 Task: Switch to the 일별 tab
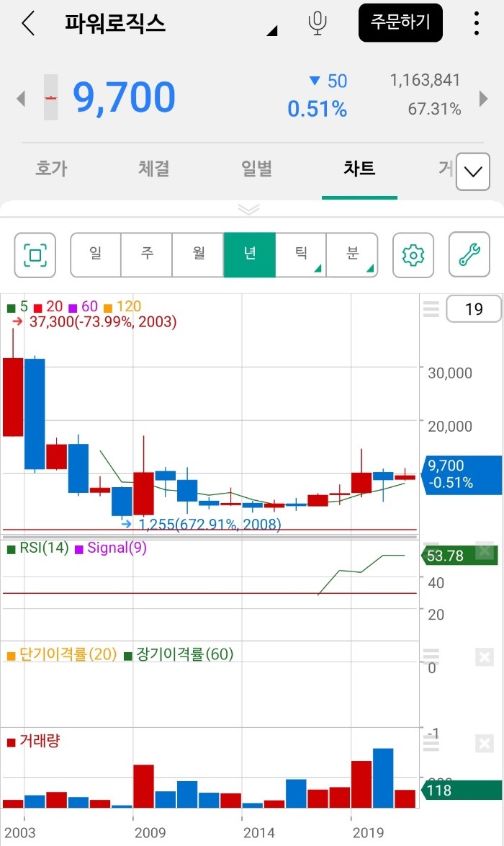click(256, 169)
